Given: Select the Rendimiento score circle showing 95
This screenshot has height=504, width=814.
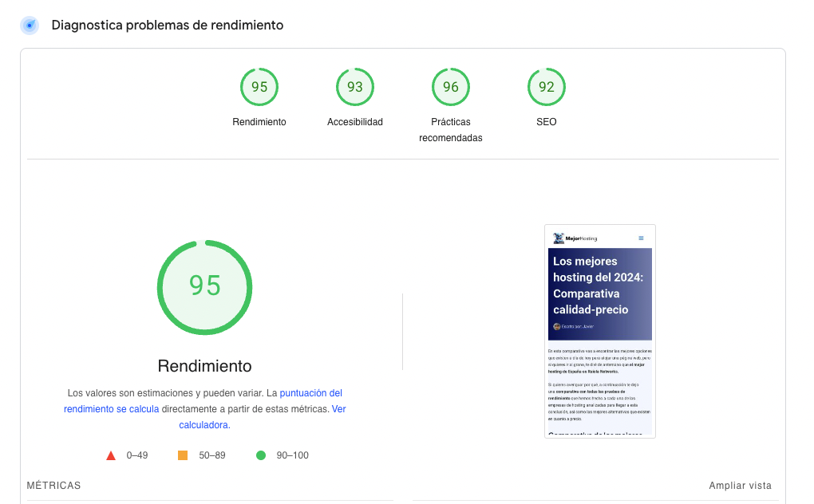Looking at the screenshot, I should tap(259, 86).
